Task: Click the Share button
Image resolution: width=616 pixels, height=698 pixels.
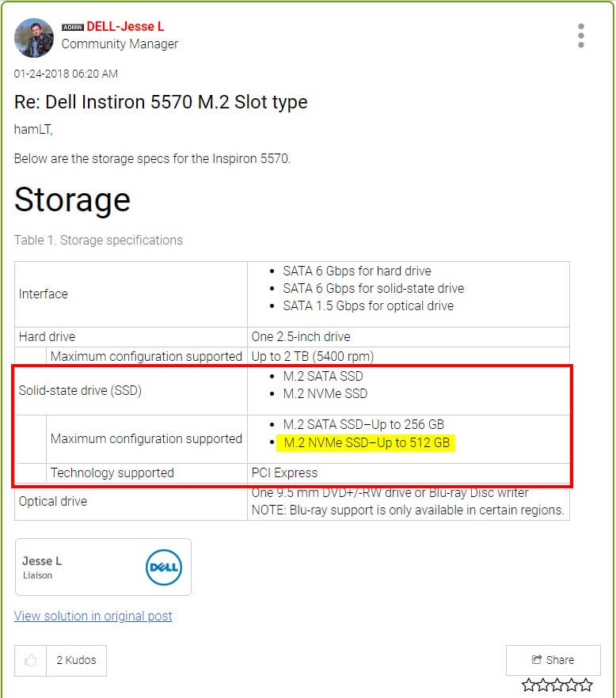Action: coord(553,660)
